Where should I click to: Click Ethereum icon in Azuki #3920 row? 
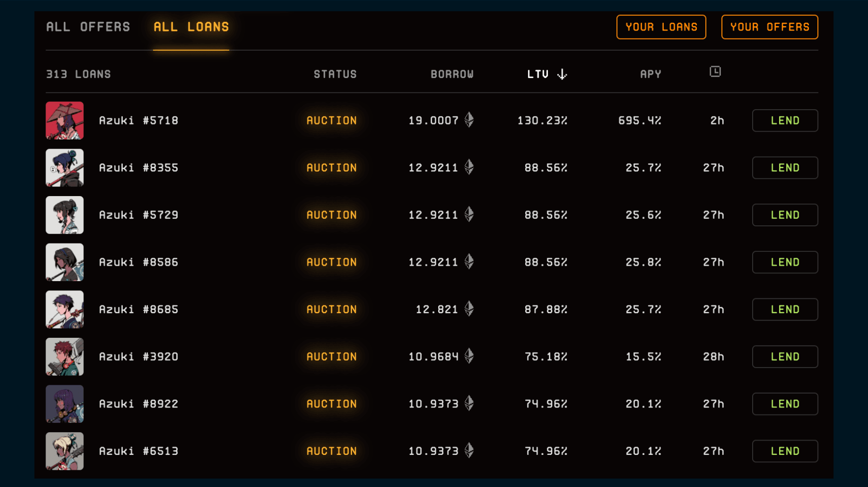click(x=469, y=356)
